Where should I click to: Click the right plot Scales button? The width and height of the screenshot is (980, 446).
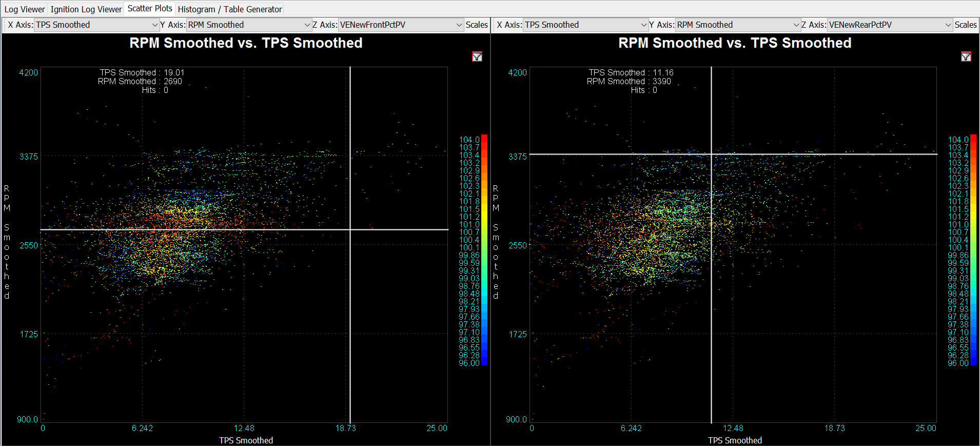tap(966, 25)
